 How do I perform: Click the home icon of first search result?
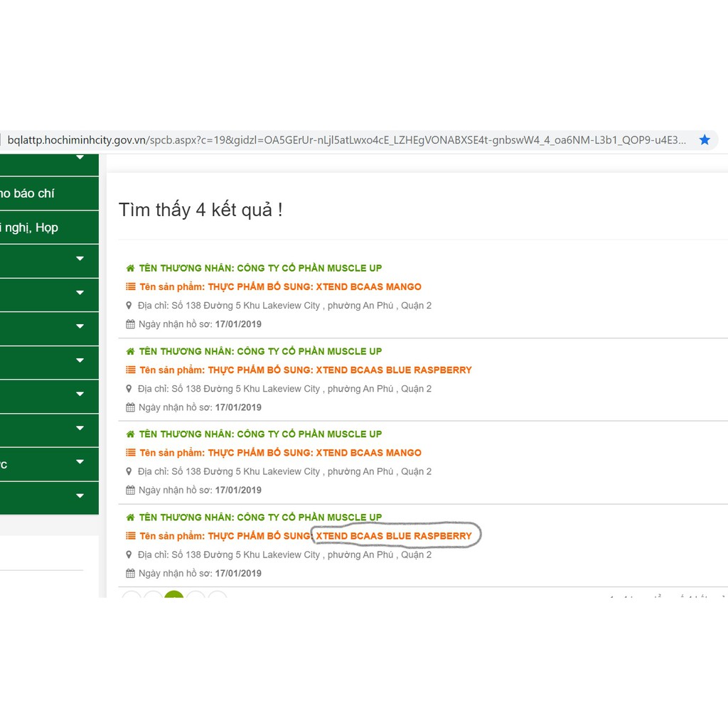click(130, 268)
